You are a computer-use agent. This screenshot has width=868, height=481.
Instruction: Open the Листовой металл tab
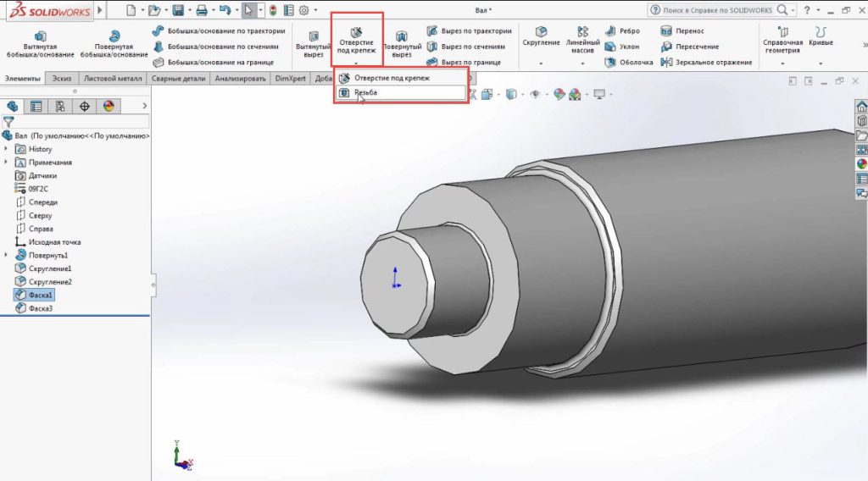point(113,79)
